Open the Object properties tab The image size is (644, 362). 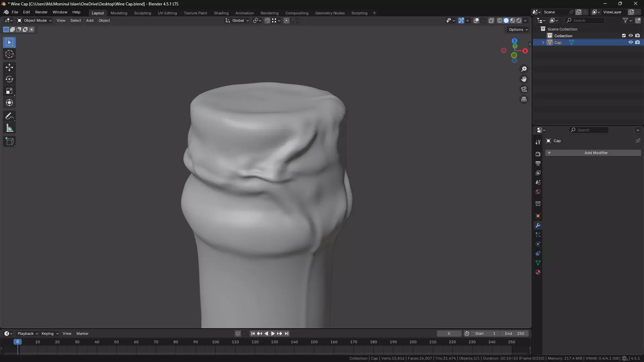(538, 216)
